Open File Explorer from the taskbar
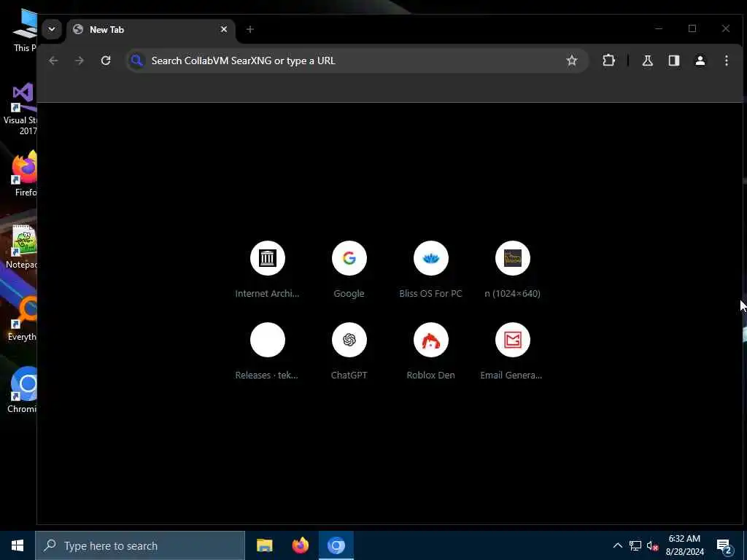 [264, 545]
